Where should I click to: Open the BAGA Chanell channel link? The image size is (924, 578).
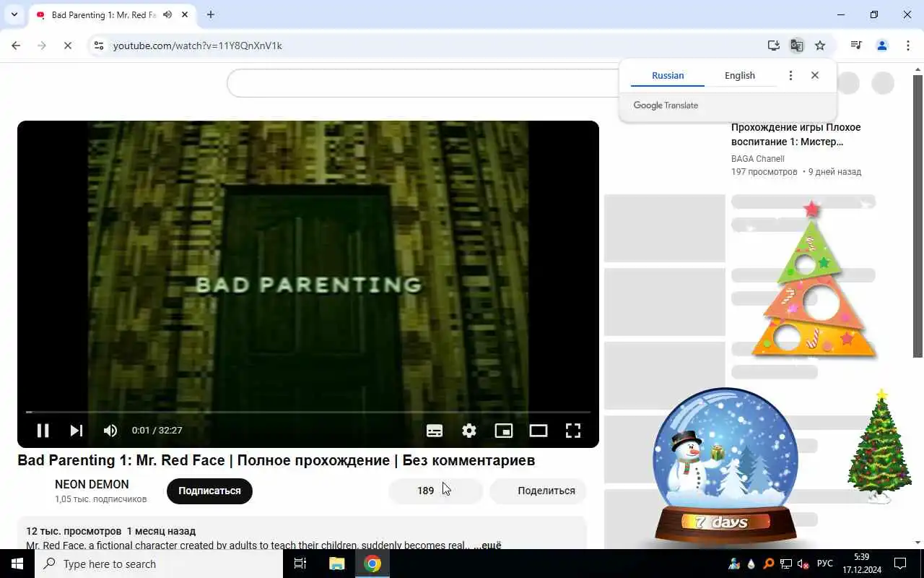(757, 159)
